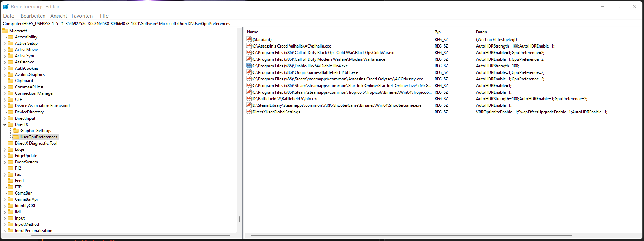644x241 pixels.
Task: Expand the ActiveMovie tree node
Action: click(5, 50)
